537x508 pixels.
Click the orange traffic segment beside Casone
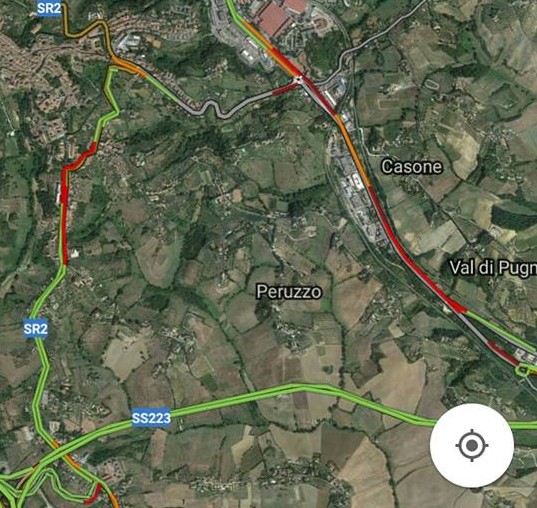[353, 151]
